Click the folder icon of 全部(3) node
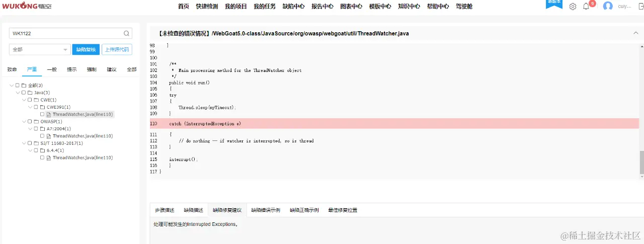The image size is (644, 244). tap(24, 86)
